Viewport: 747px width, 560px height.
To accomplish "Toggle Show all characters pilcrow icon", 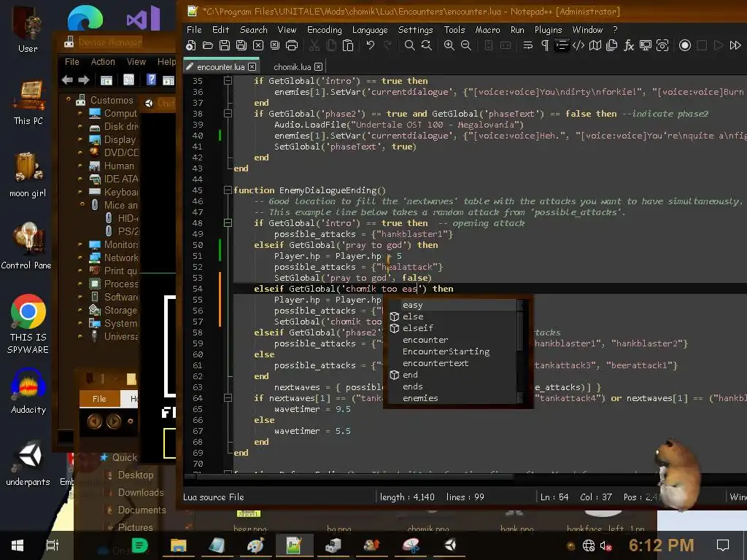I will (x=544, y=45).
